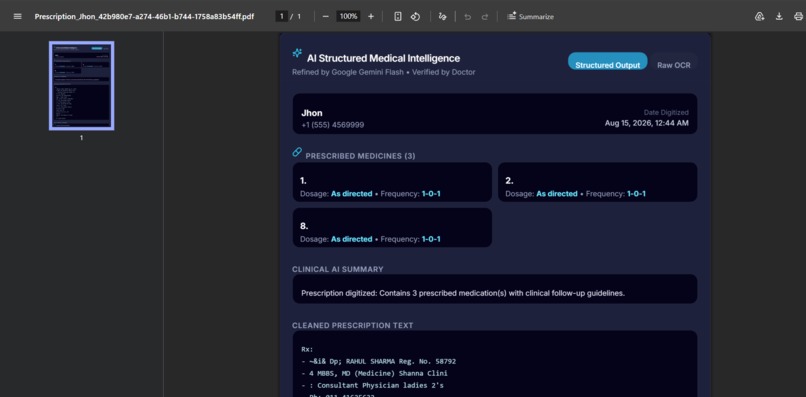Select medicine card number 2.
The height and width of the screenshot is (397, 806).
597,182
